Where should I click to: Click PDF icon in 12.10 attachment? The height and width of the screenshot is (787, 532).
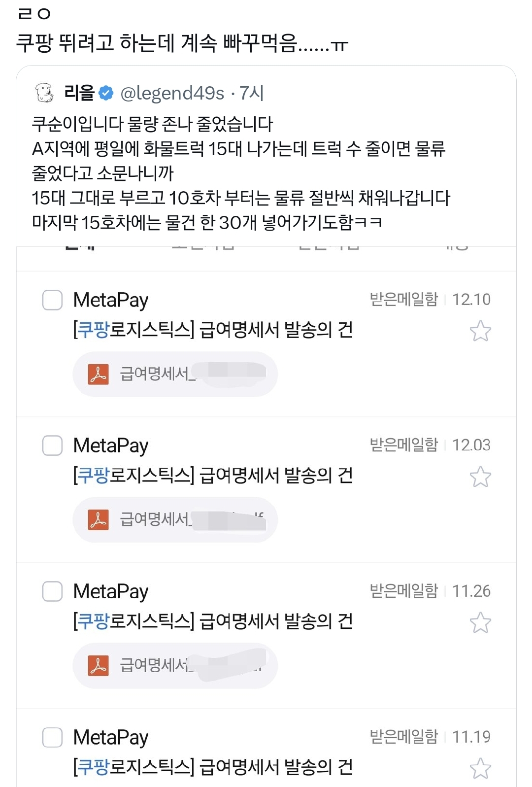(x=99, y=374)
